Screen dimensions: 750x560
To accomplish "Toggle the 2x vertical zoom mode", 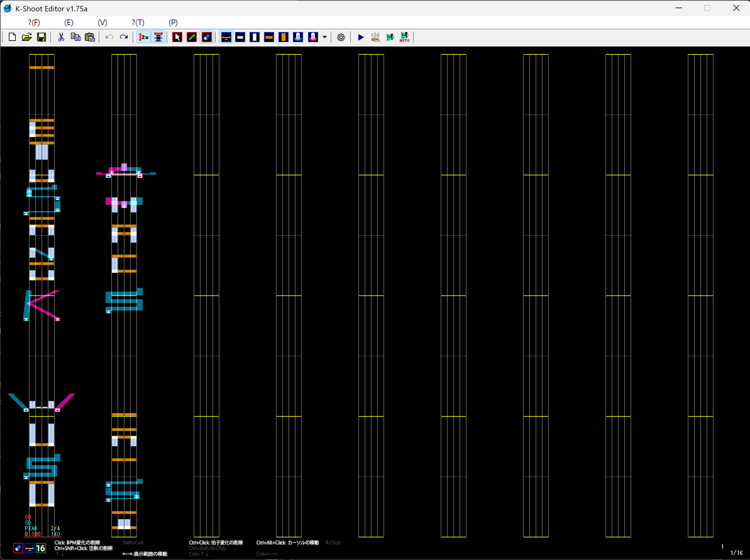I will click(143, 37).
